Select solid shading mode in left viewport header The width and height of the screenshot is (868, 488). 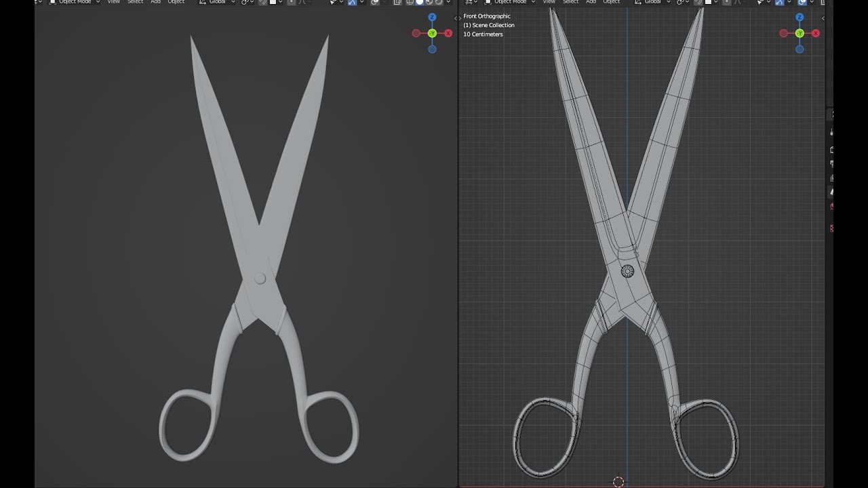click(x=419, y=2)
